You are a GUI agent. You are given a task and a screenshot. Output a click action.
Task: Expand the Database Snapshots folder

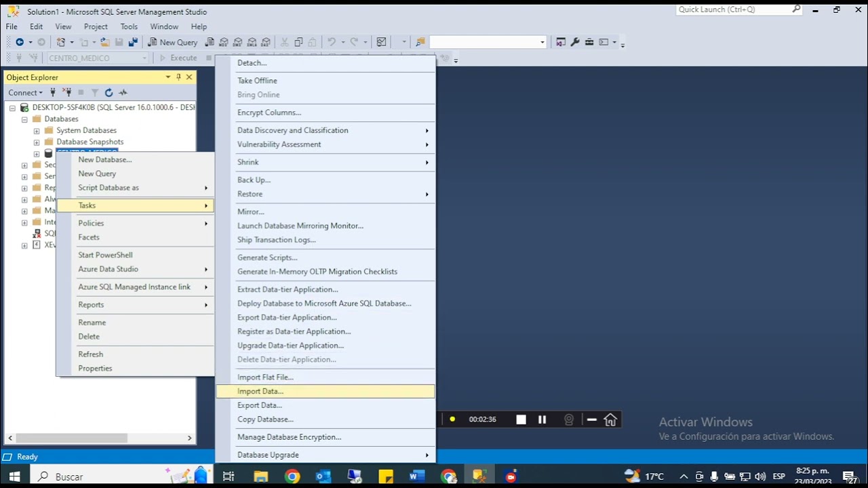click(37, 142)
